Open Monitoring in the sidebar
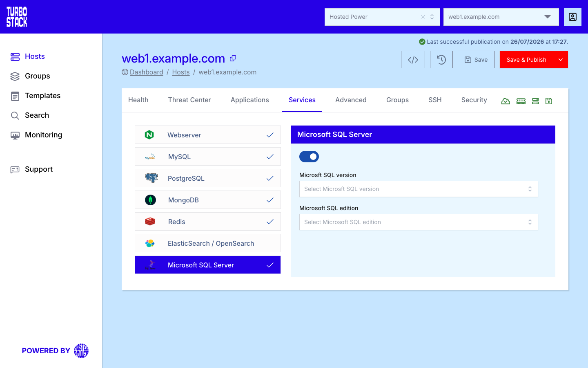The width and height of the screenshot is (588, 368). 36,135
